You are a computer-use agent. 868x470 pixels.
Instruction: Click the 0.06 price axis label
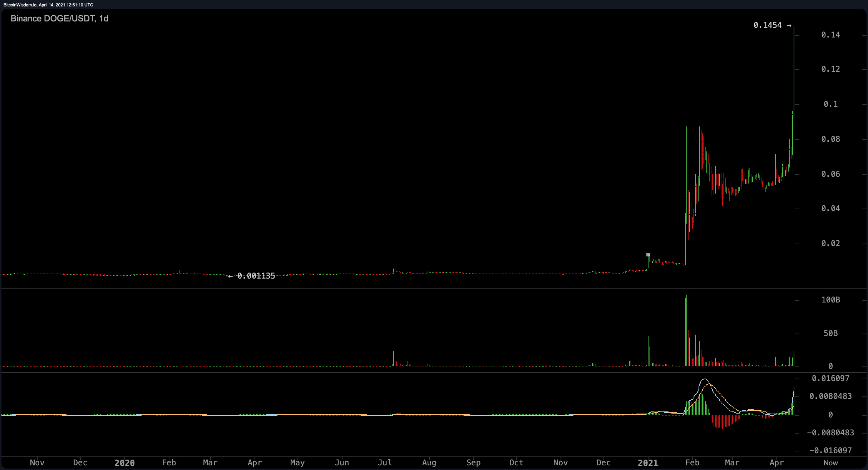(830, 174)
